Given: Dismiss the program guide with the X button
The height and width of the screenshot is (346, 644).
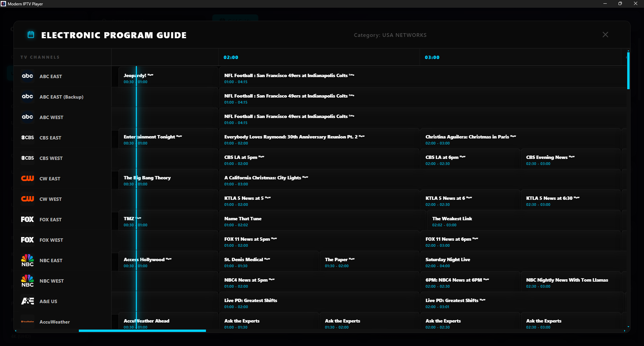Looking at the screenshot, I should tap(605, 35).
